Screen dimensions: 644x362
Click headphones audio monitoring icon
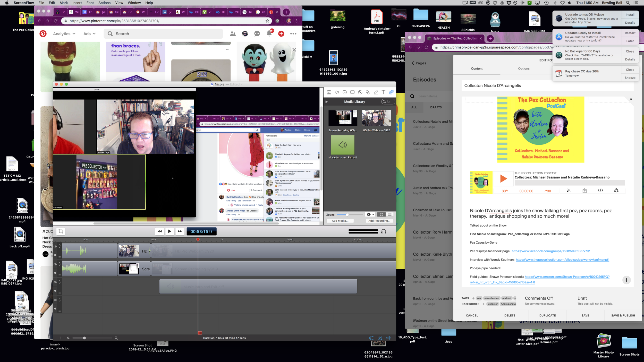pyautogui.click(x=384, y=231)
